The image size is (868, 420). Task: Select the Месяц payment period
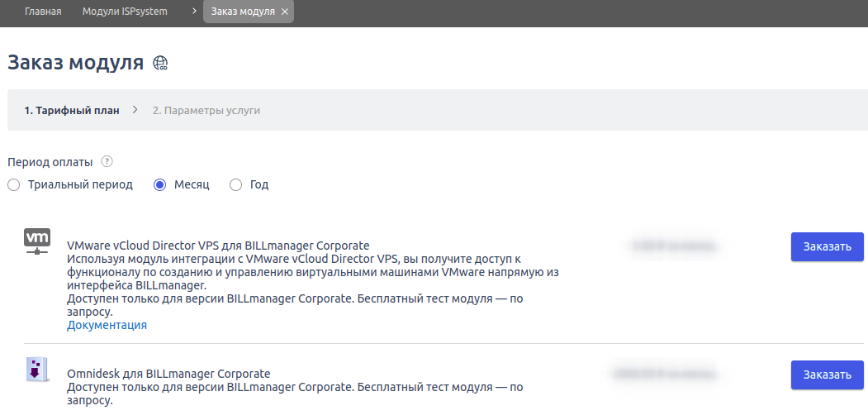(x=160, y=185)
